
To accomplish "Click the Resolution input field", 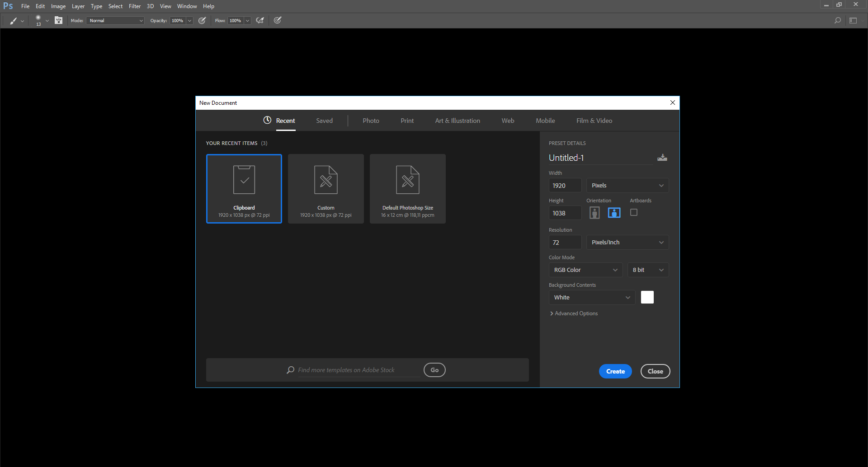I will click(x=565, y=243).
